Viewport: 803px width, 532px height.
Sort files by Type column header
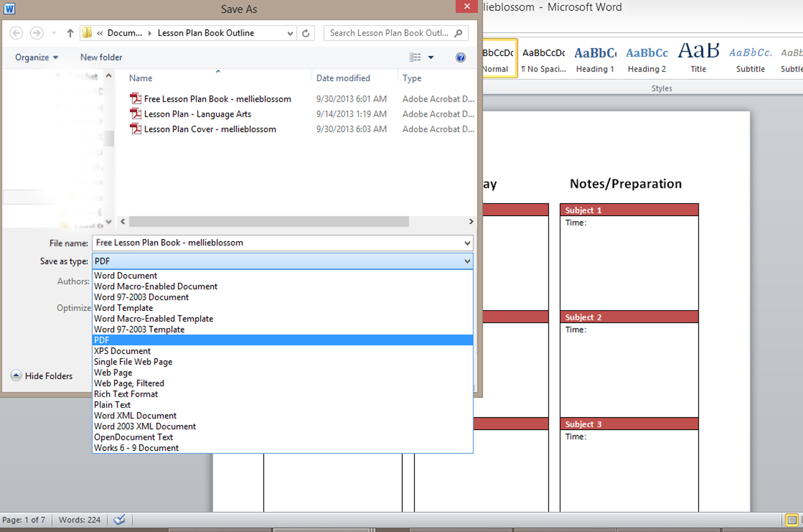click(412, 78)
